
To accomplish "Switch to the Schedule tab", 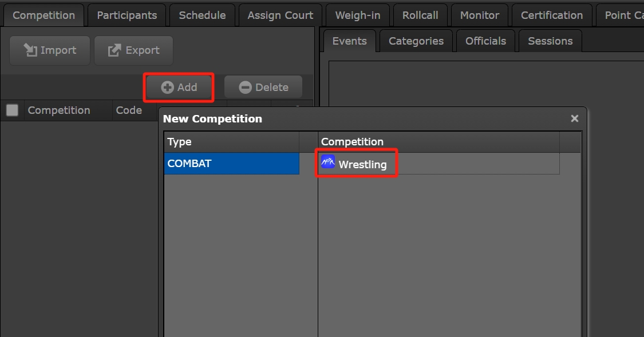I will coord(202,15).
